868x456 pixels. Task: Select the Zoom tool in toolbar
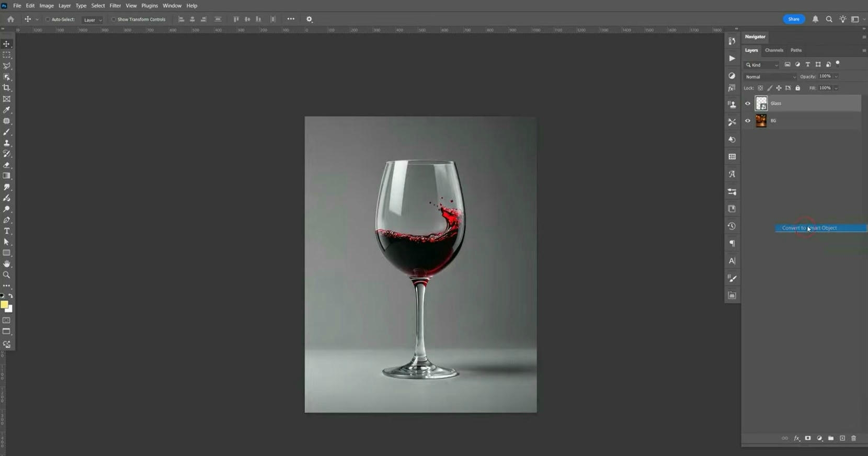coord(7,275)
